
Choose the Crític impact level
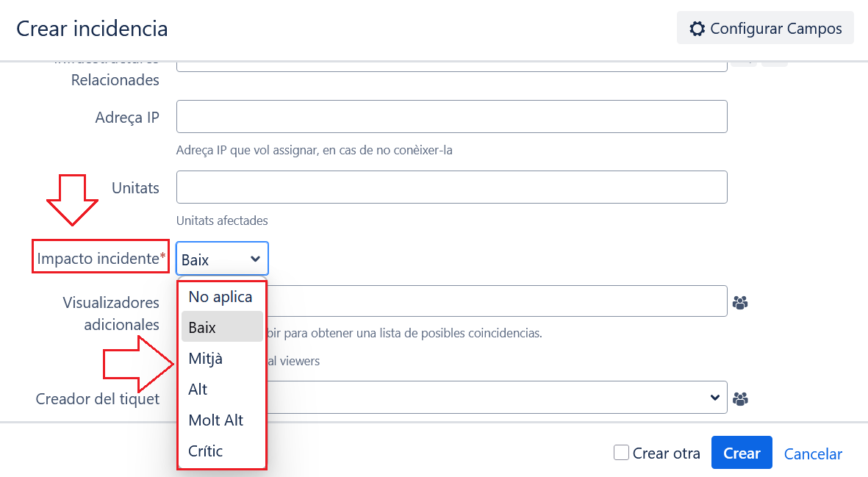(x=220, y=451)
